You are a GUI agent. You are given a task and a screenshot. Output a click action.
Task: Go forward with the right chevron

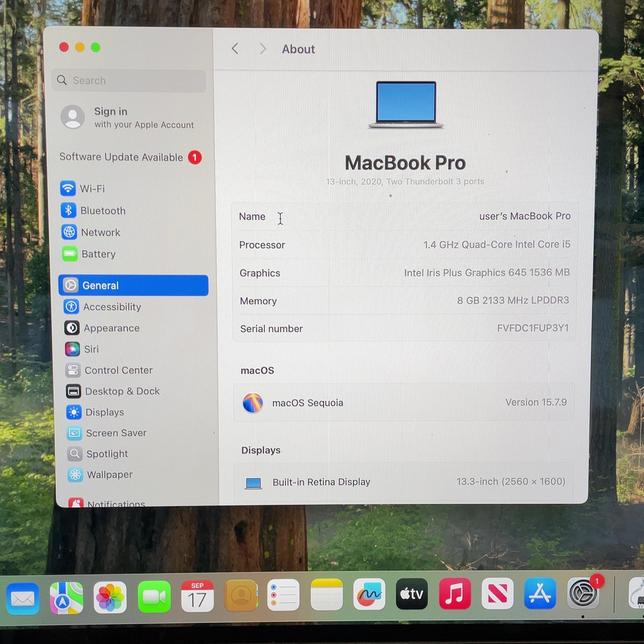[x=262, y=49]
